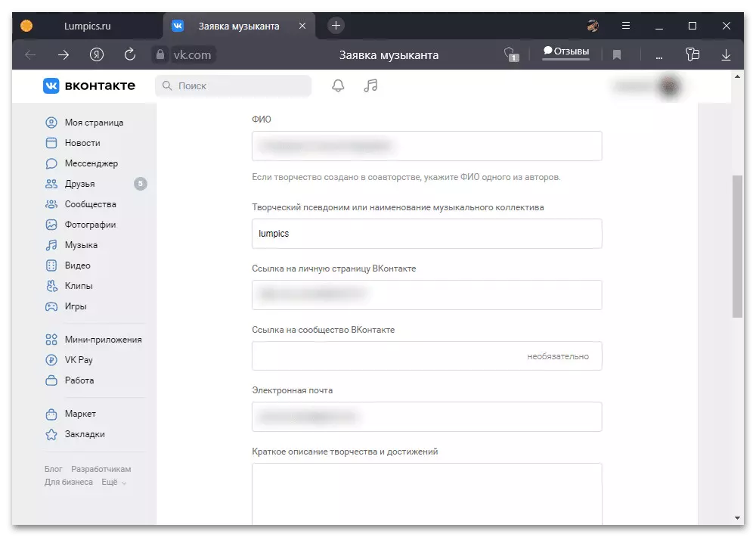Click the Ссылка на сообщество field

click(x=426, y=356)
